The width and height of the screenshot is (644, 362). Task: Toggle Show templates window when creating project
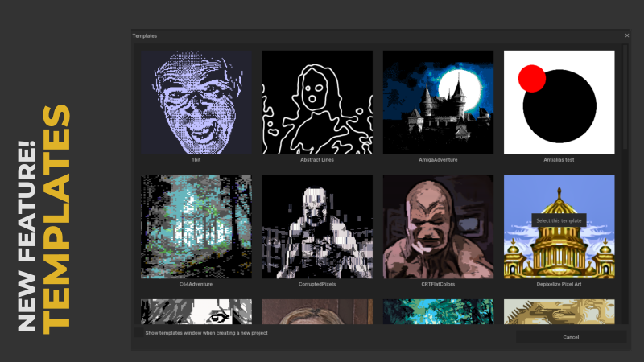click(x=139, y=333)
